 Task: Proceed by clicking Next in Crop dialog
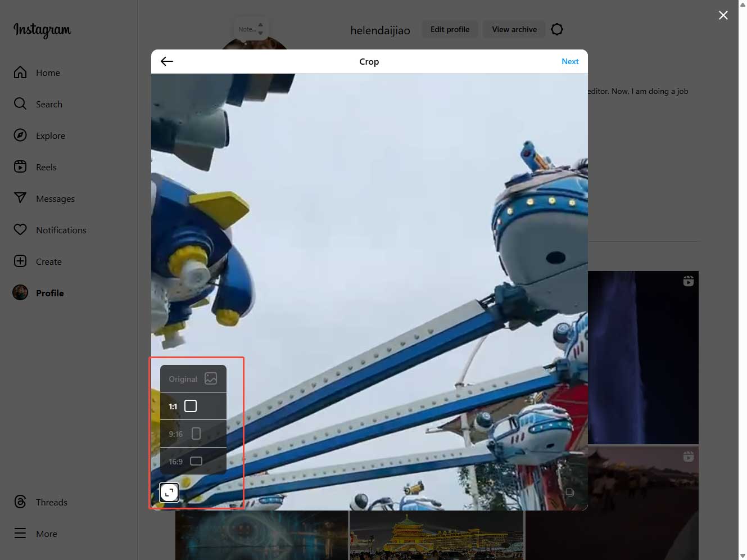click(x=570, y=61)
